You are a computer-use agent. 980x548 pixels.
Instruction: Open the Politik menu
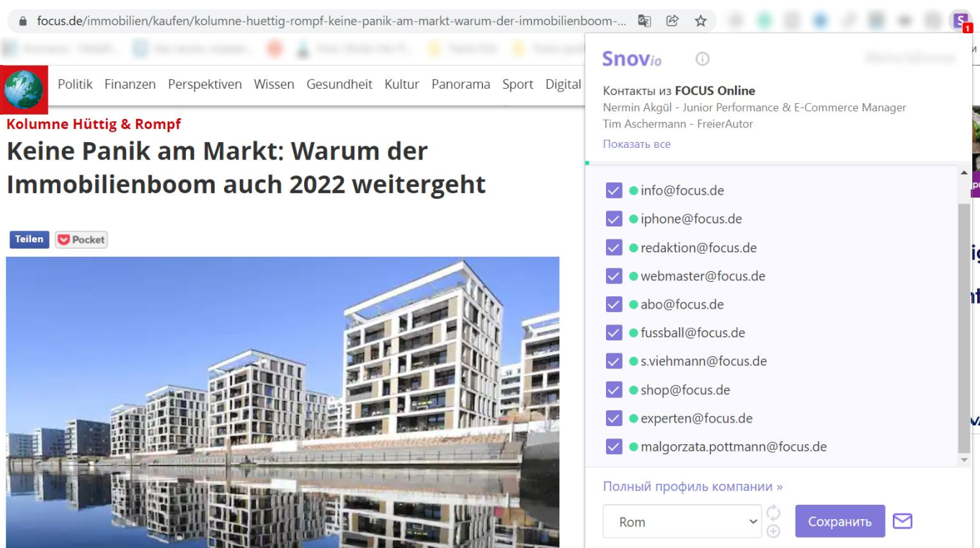(75, 84)
